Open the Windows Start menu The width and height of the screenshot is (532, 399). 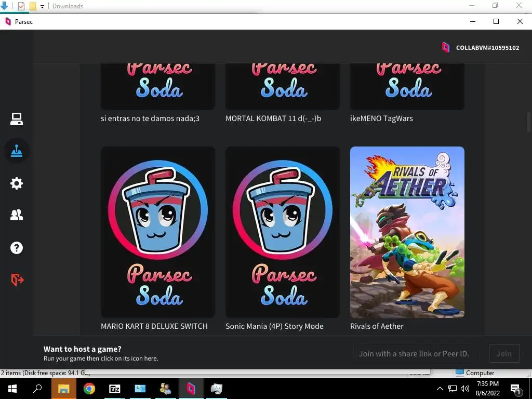coord(12,389)
